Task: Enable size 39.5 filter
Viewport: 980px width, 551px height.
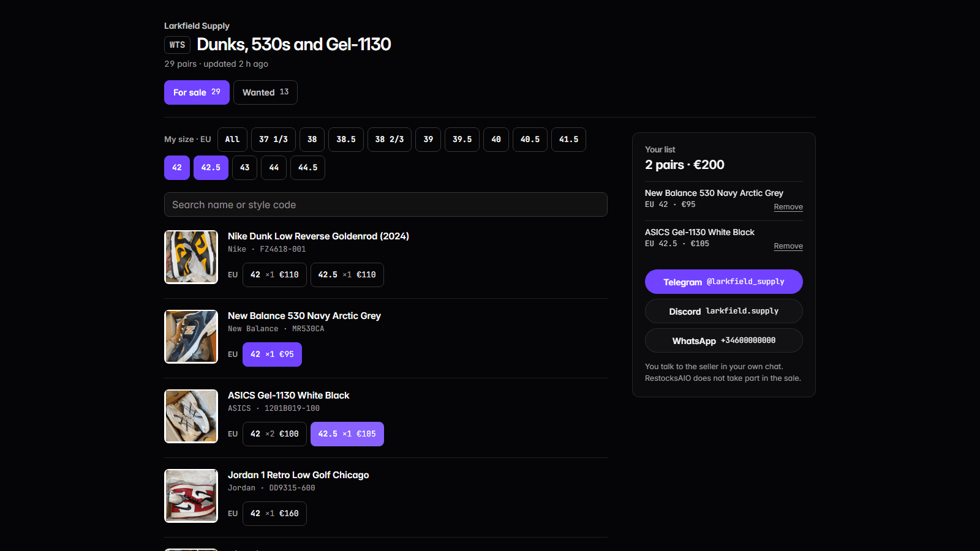Action: point(462,140)
